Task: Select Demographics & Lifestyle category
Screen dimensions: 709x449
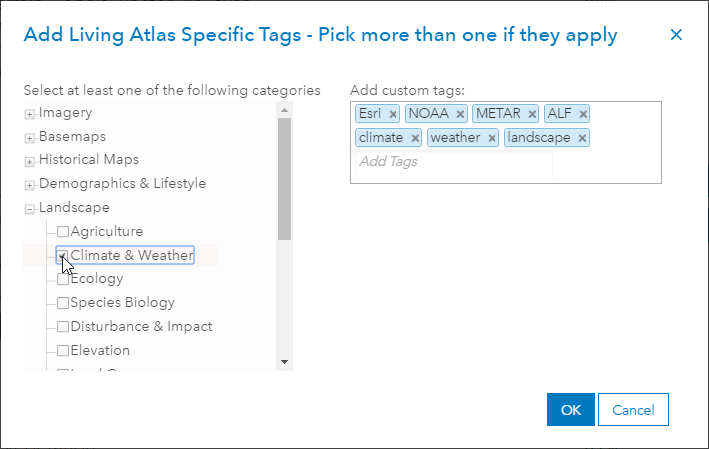Action: coord(122,184)
